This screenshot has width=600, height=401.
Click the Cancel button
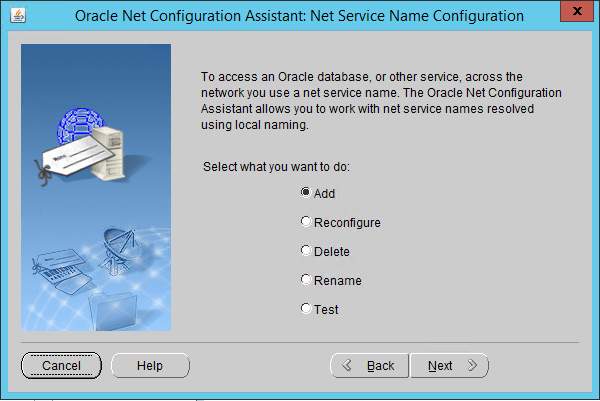click(x=61, y=365)
